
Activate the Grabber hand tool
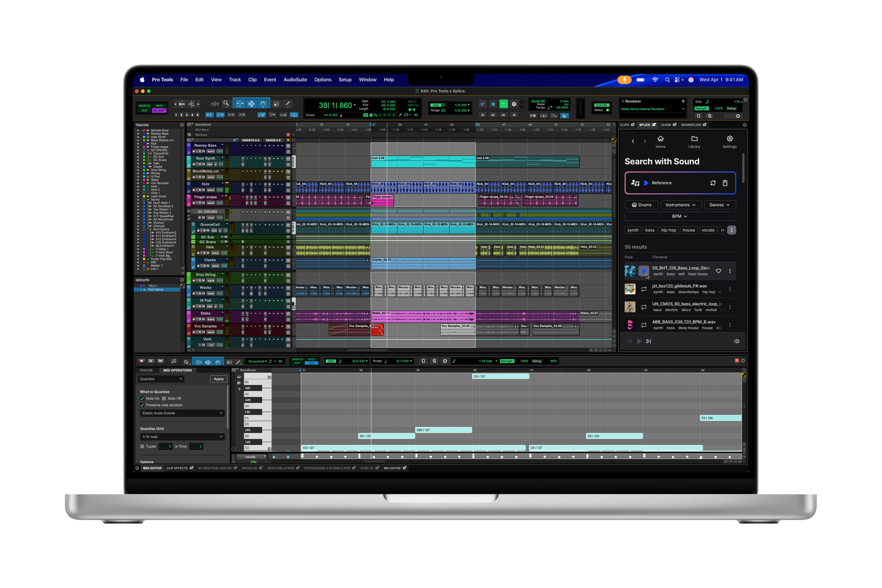point(263,103)
